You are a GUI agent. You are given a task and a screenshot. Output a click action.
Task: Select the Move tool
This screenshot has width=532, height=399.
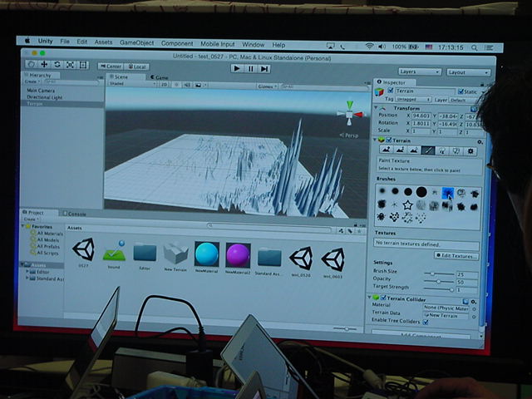(44, 64)
